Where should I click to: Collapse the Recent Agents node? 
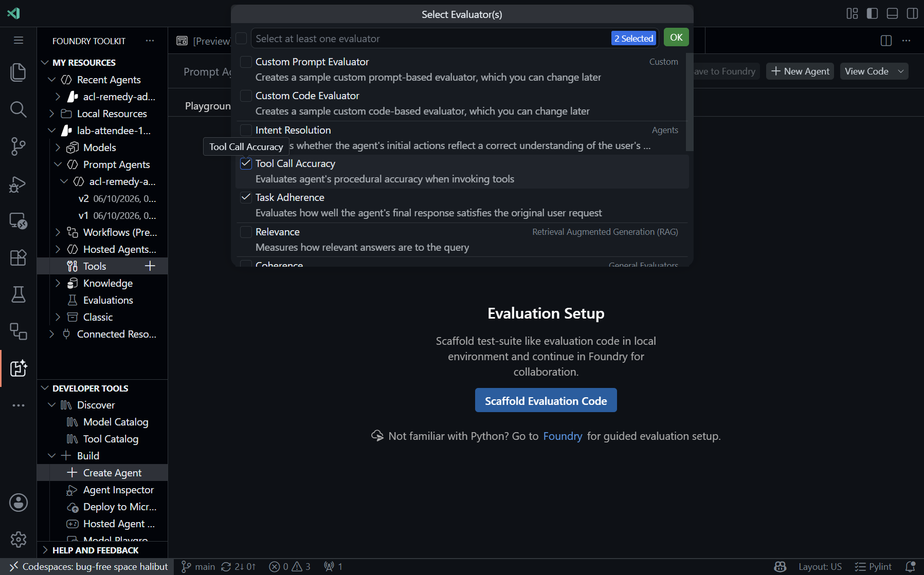pyautogui.click(x=51, y=80)
